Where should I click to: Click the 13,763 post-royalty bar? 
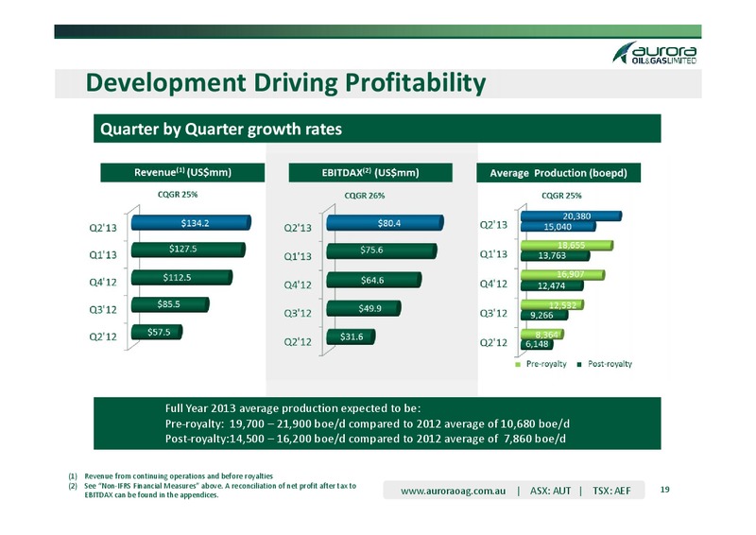pyautogui.click(x=556, y=255)
